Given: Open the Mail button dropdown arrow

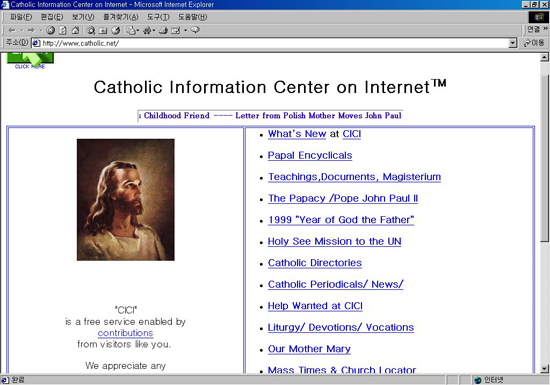Looking at the screenshot, I should pos(138,31).
